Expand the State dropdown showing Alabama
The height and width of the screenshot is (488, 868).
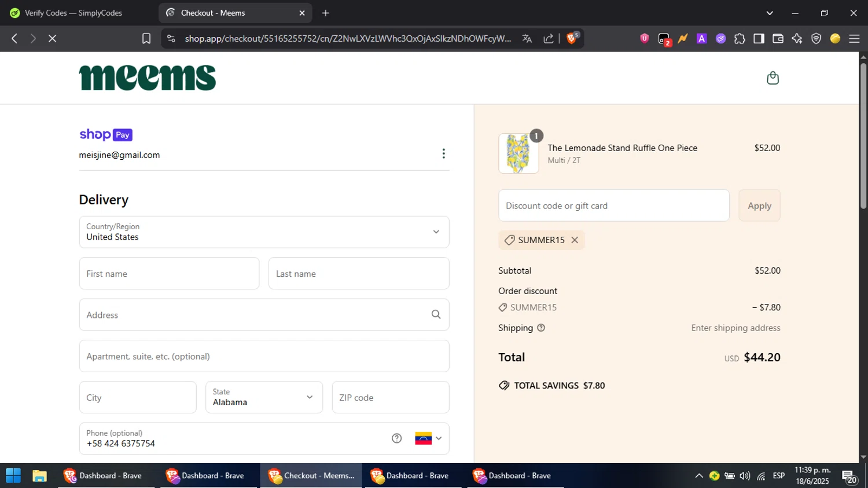tap(264, 397)
